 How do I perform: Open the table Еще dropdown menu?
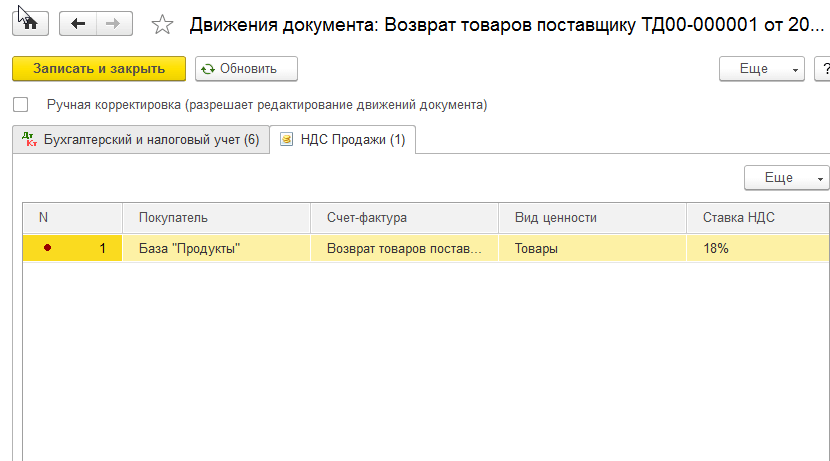786,177
